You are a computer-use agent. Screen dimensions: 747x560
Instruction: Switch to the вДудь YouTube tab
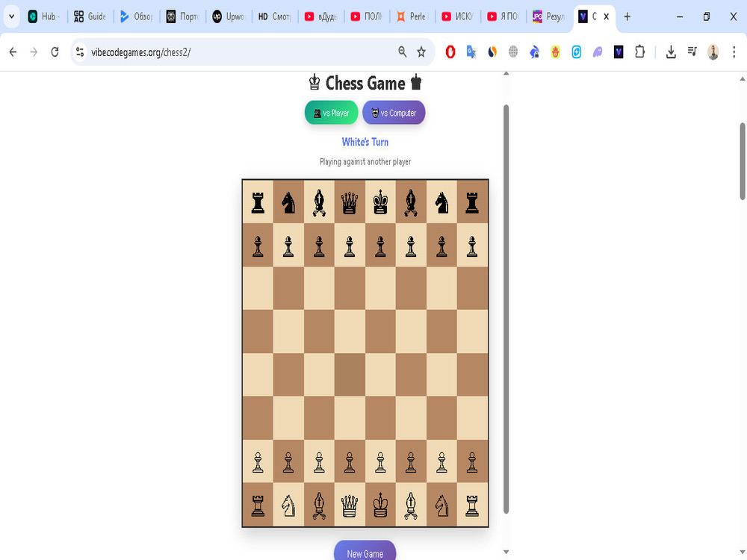click(x=320, y=16)
